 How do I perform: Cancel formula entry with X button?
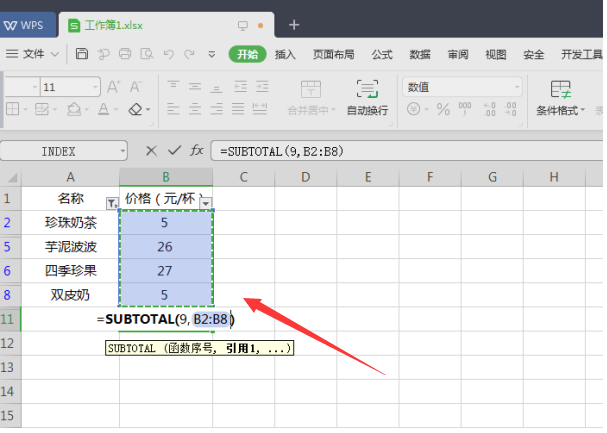tap(151, 151)
